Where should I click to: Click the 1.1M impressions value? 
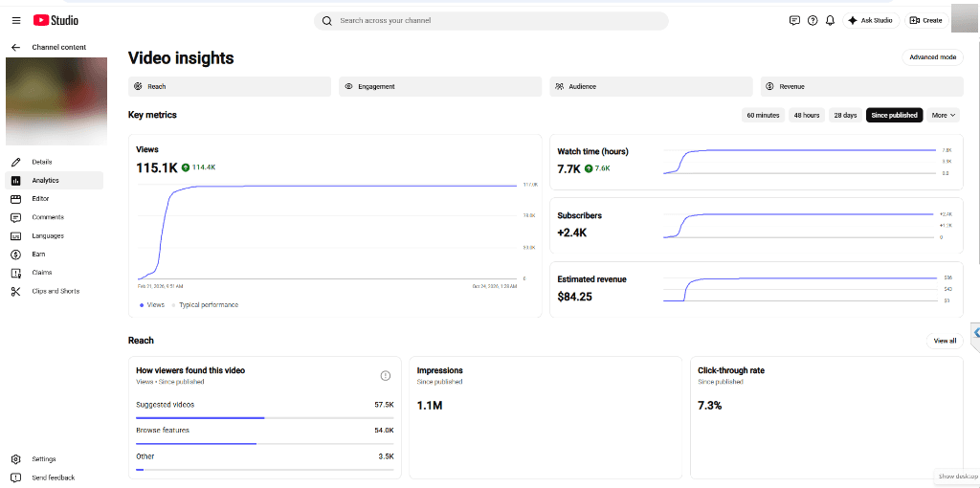430,406
